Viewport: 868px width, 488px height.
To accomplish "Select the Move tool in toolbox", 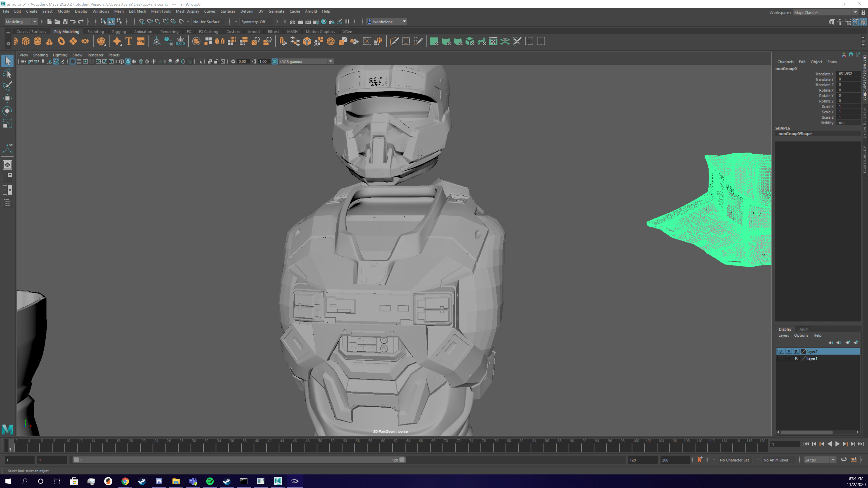I will click(7, 98).
